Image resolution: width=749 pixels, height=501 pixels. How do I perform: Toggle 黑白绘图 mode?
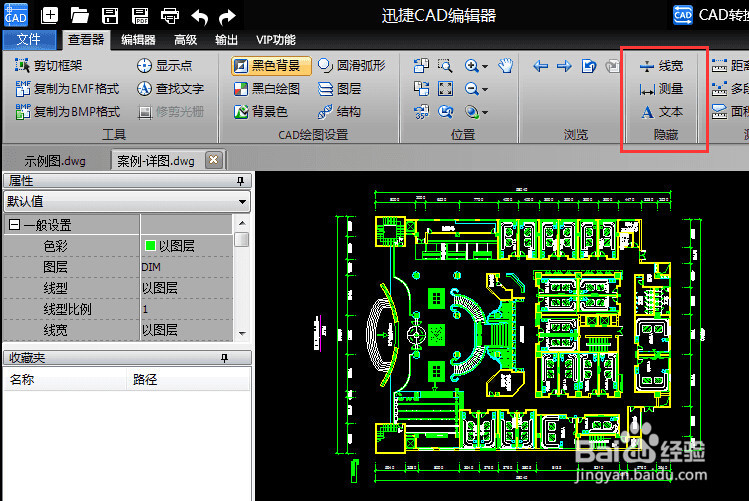pos(267,89)
